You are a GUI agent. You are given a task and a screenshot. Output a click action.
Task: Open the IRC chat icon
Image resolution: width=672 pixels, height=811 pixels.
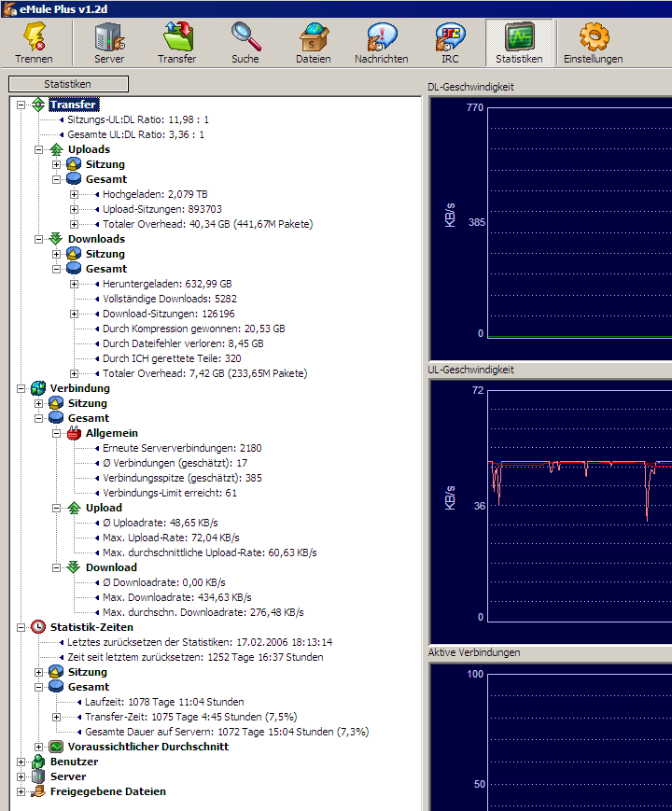(450, 37)
